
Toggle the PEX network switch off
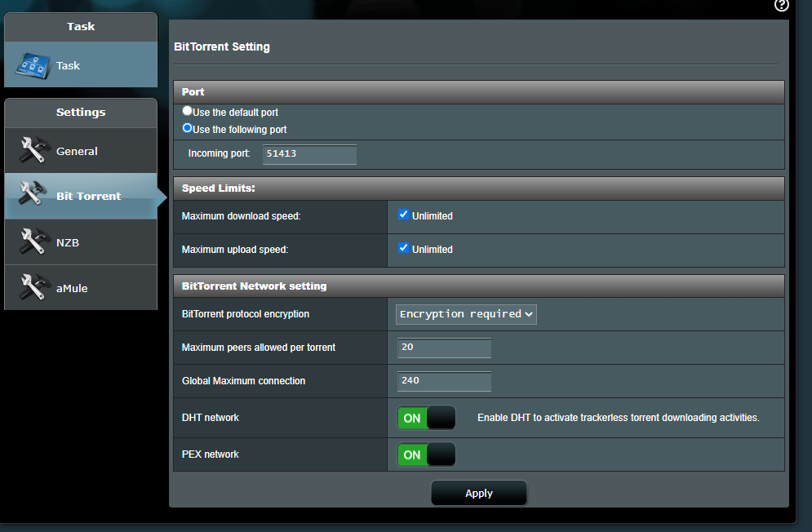(426, 454)
